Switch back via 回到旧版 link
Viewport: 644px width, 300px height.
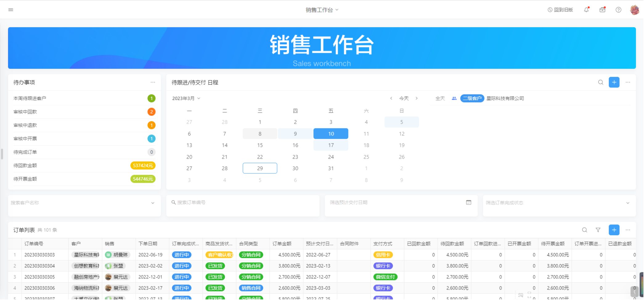[560, 10]
